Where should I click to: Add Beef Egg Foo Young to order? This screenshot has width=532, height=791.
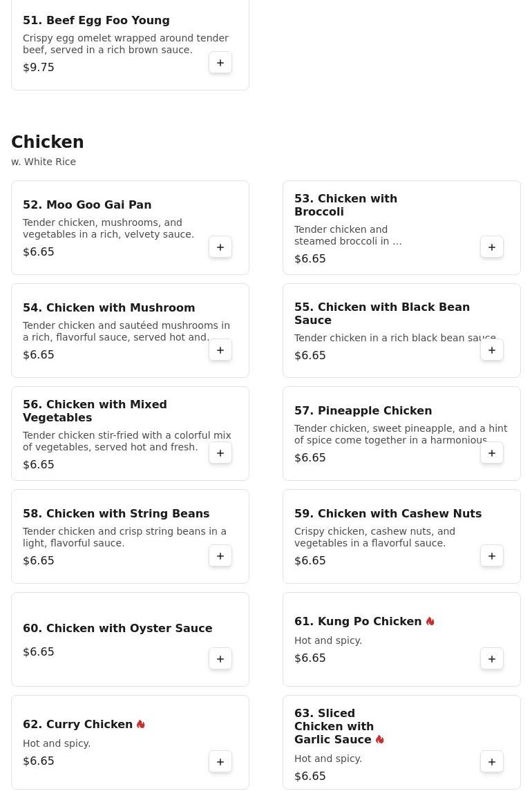coord(220,63)
